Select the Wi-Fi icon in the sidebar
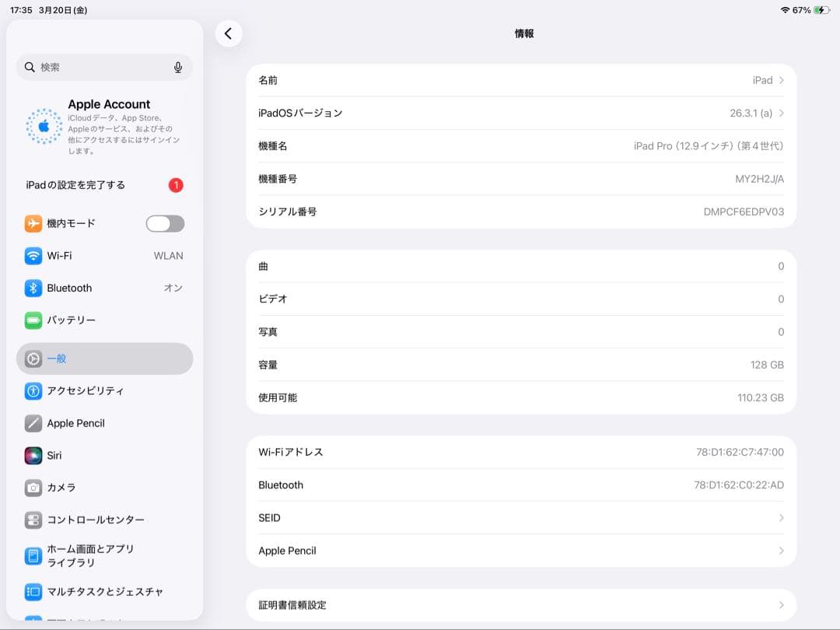This screenshot has width=840, height=630. click(32, 256)
